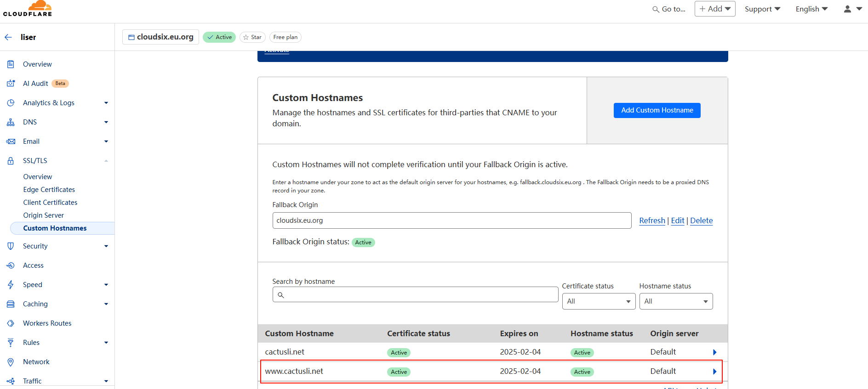Click Add Custom Hostname button
Image resolution: width=868 pixels, height=389 pixels.
pos(657,110)
